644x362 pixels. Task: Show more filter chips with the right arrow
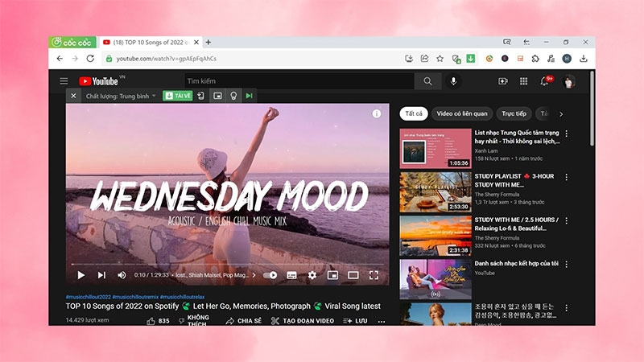[561, 114]
